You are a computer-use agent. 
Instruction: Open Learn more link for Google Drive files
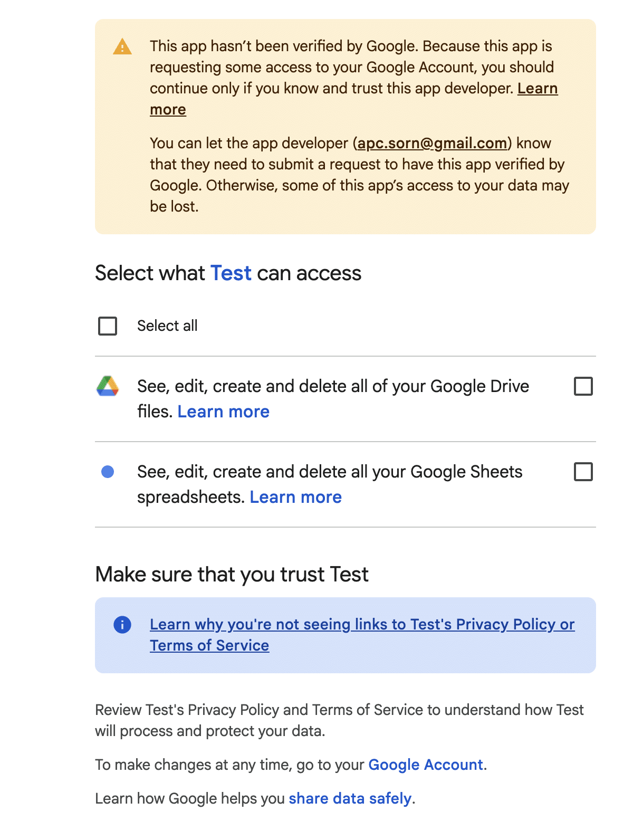223,412
